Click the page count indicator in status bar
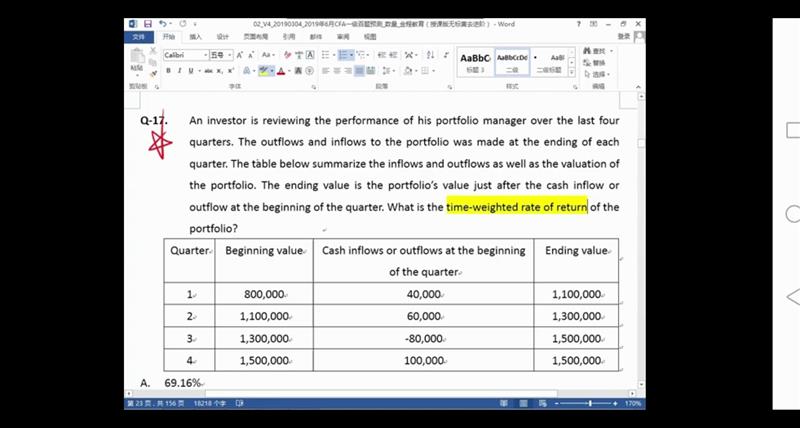The width and height of the screenshot is (800, 428). 157,404
